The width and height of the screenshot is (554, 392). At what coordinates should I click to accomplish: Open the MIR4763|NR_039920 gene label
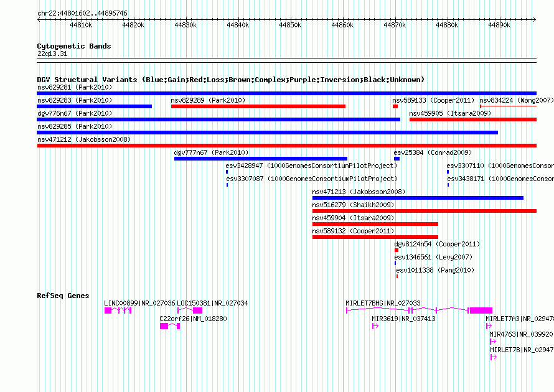point(521,334)
